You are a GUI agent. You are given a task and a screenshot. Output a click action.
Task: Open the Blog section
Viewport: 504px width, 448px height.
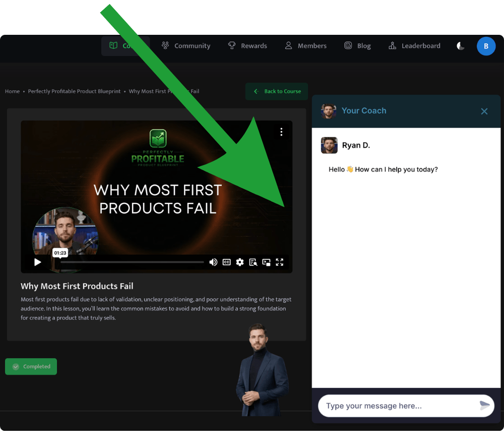357,46
